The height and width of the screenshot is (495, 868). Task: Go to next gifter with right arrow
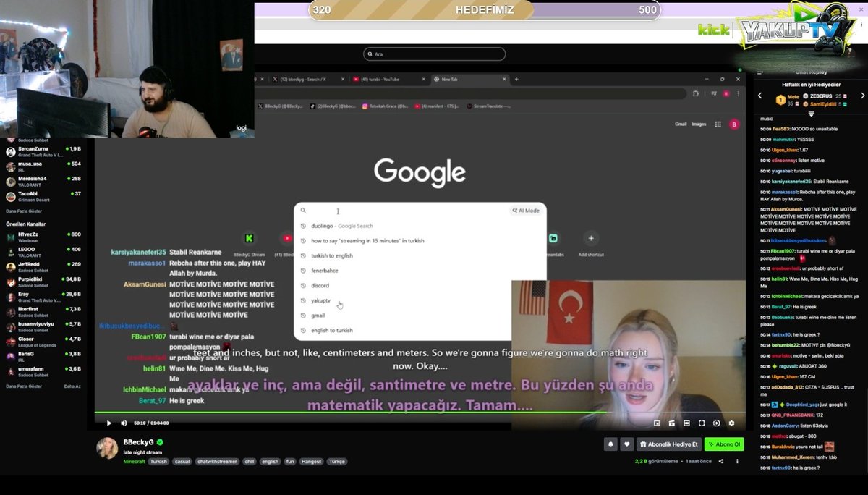click(x=862, y=96)
